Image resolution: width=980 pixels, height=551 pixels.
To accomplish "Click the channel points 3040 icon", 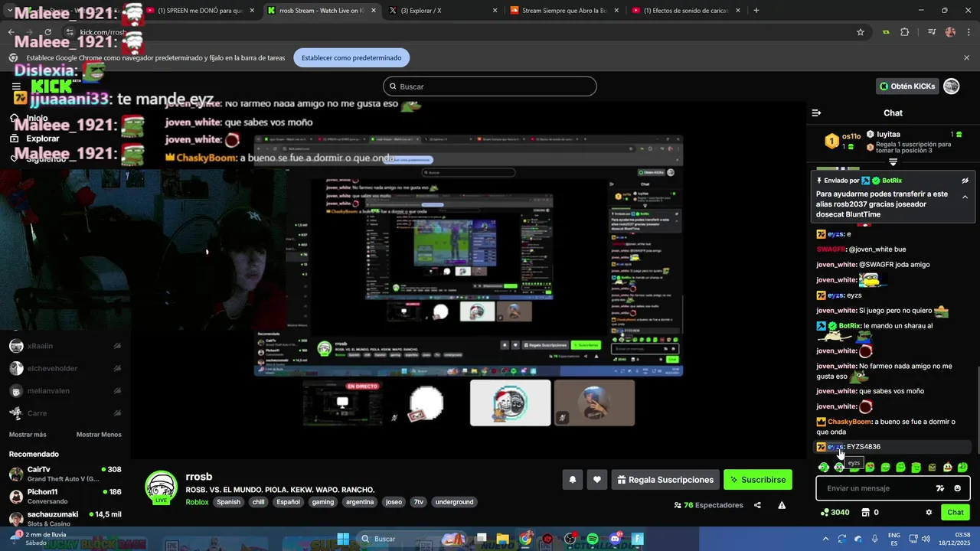I will tap(825, 513).
